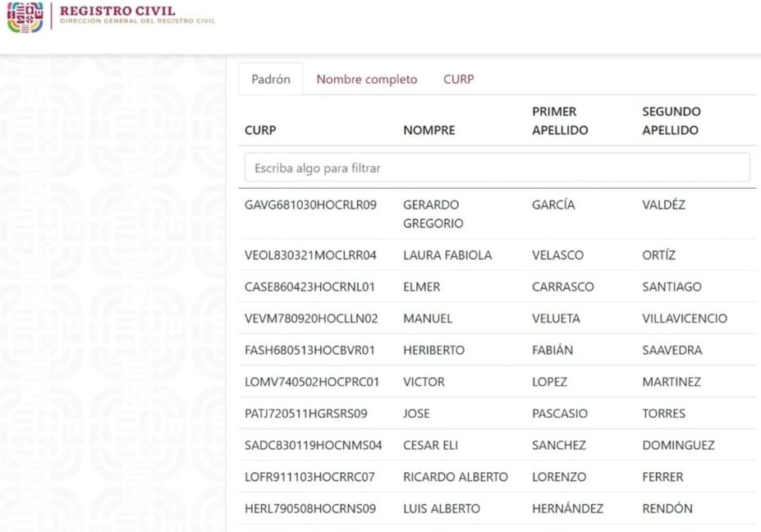Click CURP VEOL830321MOCLRR04 in the table

pyautogui.click(x=310, y=255)
